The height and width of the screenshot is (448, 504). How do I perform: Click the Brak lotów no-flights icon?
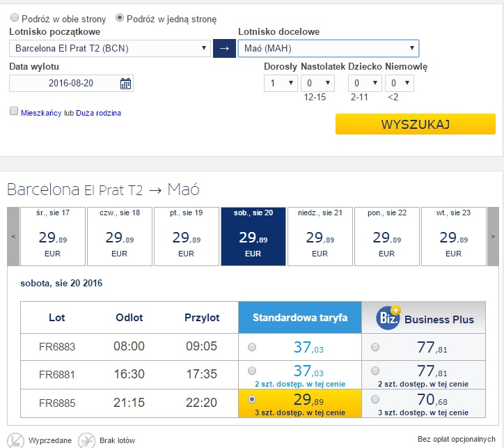[x=86, y=440]
